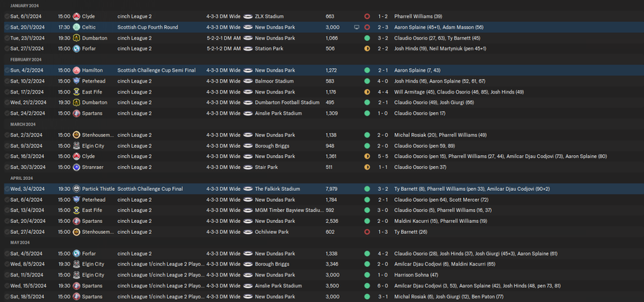This screenshot has width=644, height=302.
Task: Click the Partick Thistle club badge
Action: pyautogui.click(x=77, y=189)
